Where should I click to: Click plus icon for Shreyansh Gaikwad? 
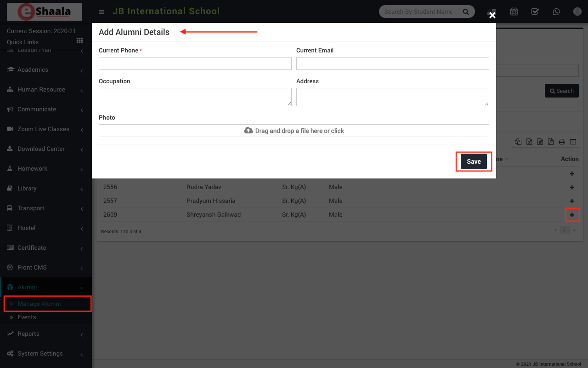coord(572,215)
